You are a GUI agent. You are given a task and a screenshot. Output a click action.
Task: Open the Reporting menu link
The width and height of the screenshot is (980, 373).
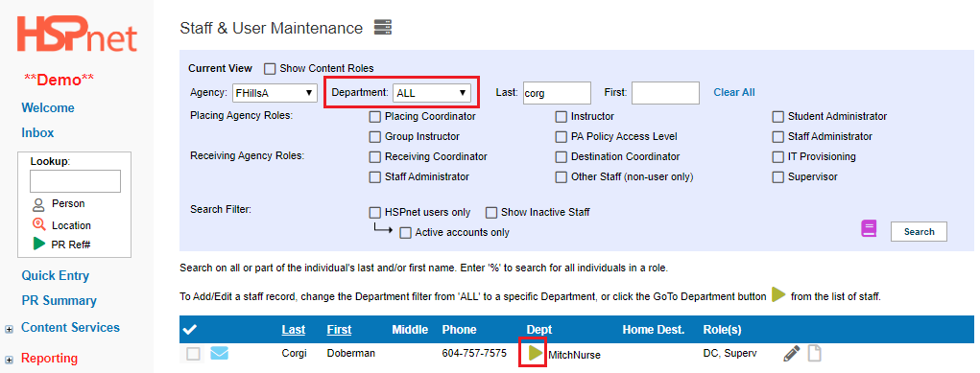pyautogui.click(x=49, y=359)
